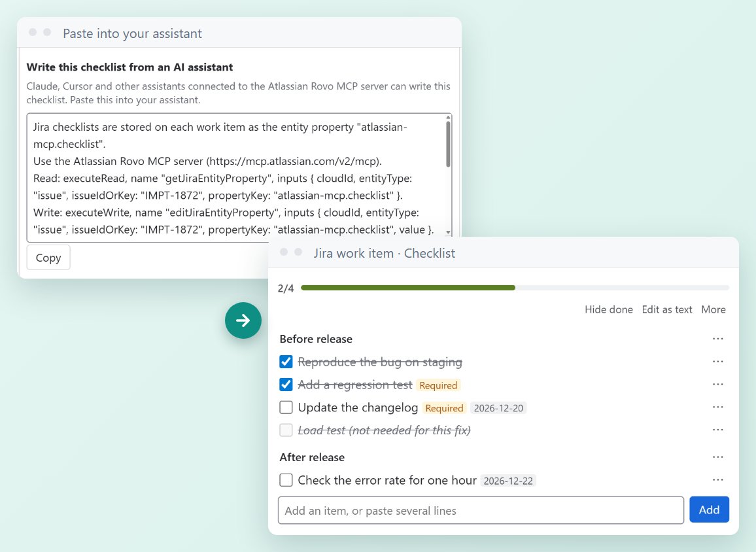Open the Before release section options menu

718,339
